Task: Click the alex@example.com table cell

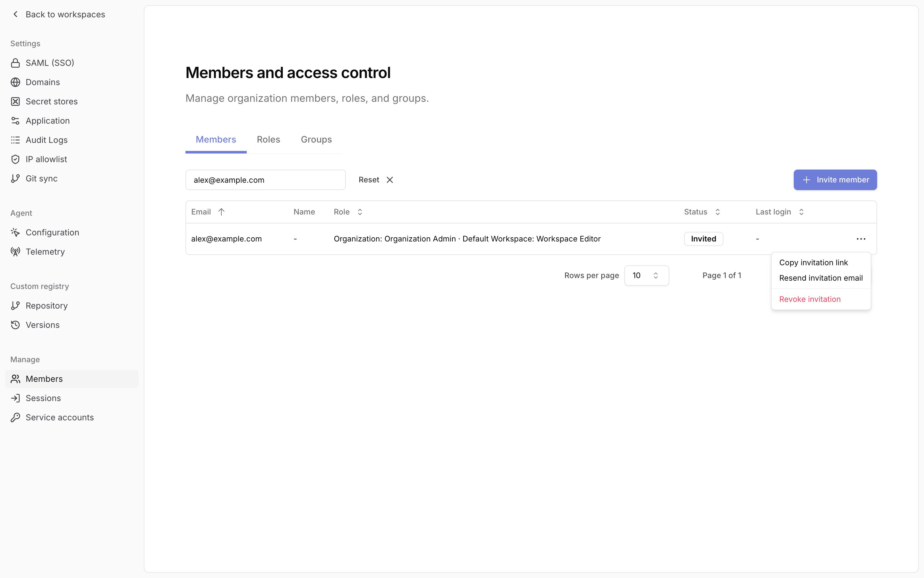Action: pos(227,239)
